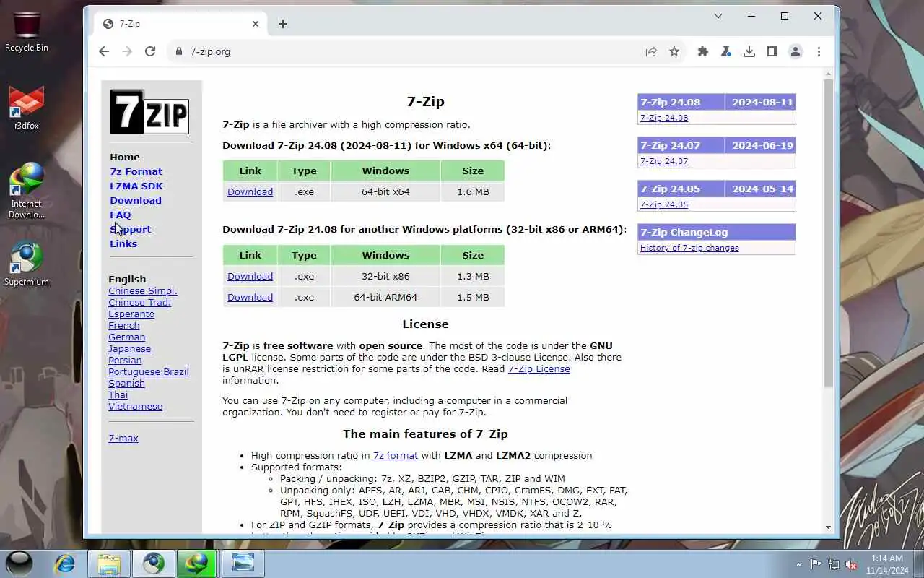Click the network tray icon
This screenshot has height=578, width=924.
click(834, 564)
